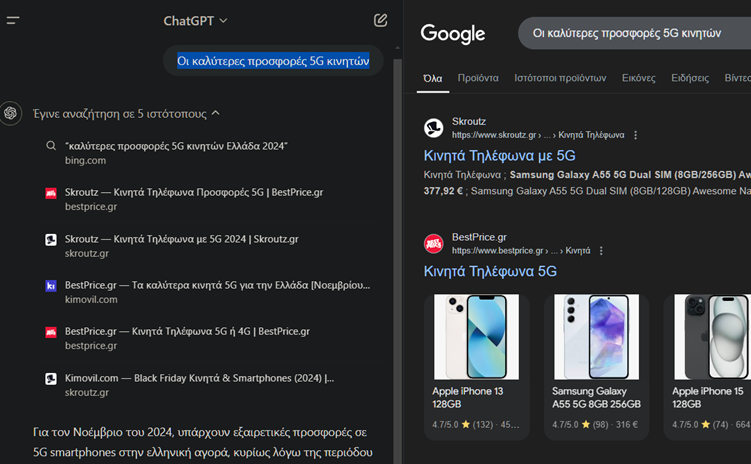The image size is (751, 464).
Task: Click the magnifier icon beside bing.com query
Action: 51,146
